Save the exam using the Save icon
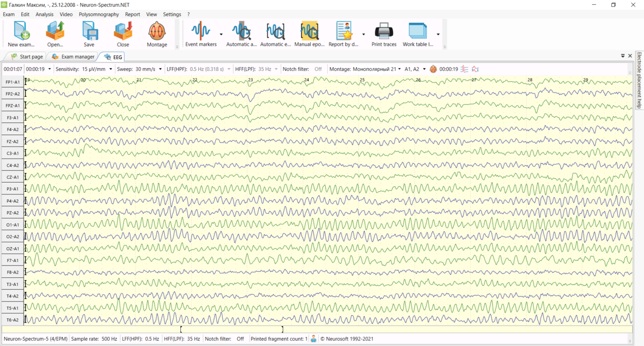The width and height of the screenshot is (644, 346). [89, 31]
